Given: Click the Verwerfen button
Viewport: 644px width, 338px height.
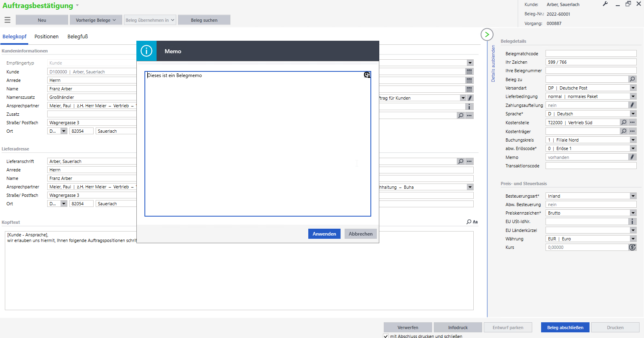Looking at the screenshot, I should 408,328.
